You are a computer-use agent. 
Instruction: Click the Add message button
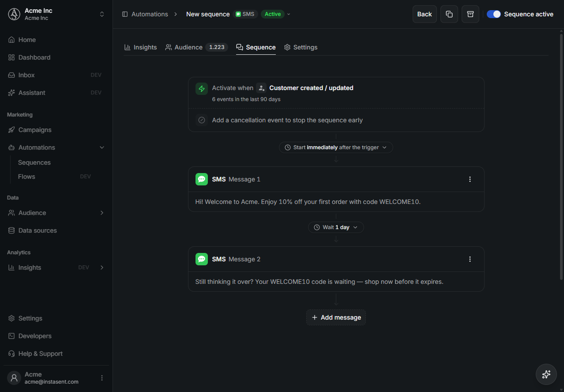click(x=336, y=317)
